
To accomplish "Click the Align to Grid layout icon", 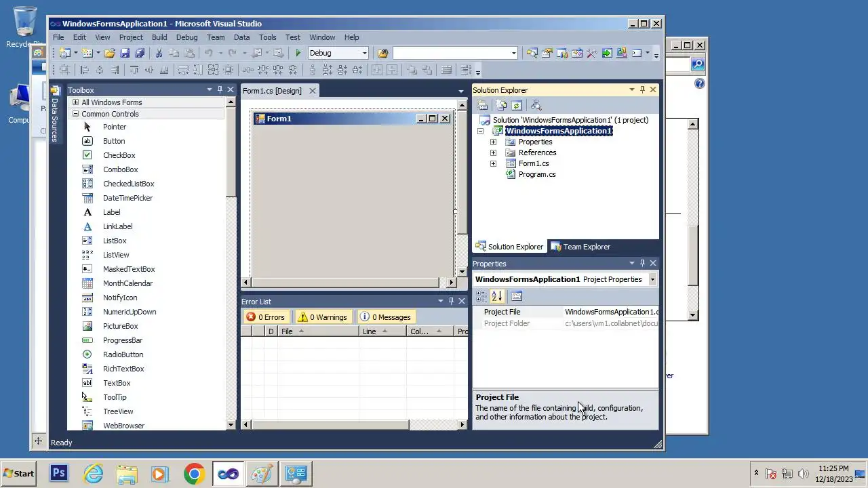I will [64, 70].
